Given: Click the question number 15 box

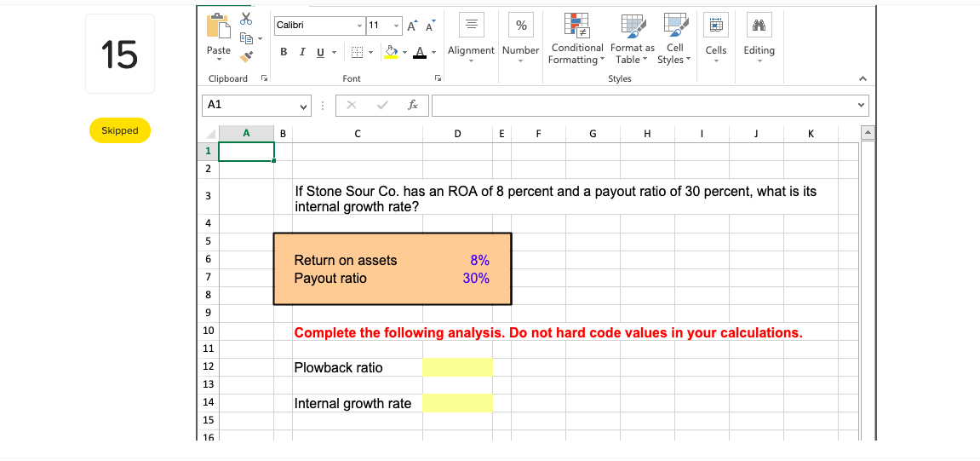Looking at the screenshot, I should point(120,54).
